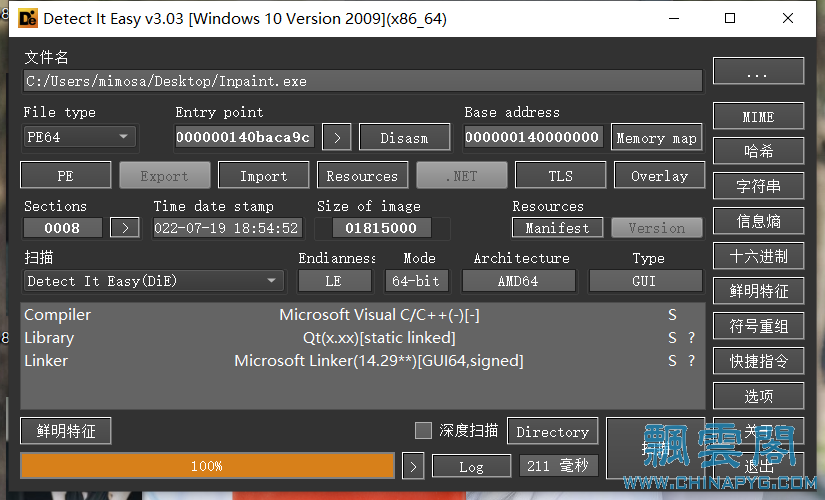Close the Detect It Easy window
This screenshot has width=825, height=500.
tap(788, 18)
